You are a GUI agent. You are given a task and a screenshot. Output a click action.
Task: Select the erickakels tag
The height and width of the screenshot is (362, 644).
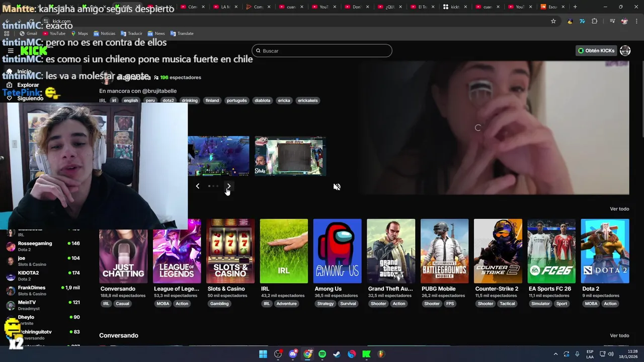tap(308, 101)
